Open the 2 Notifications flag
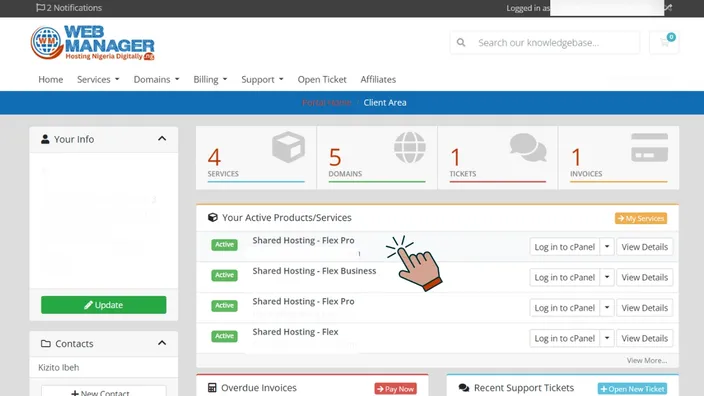The image size is (704, 396). [x=69, y=8]
